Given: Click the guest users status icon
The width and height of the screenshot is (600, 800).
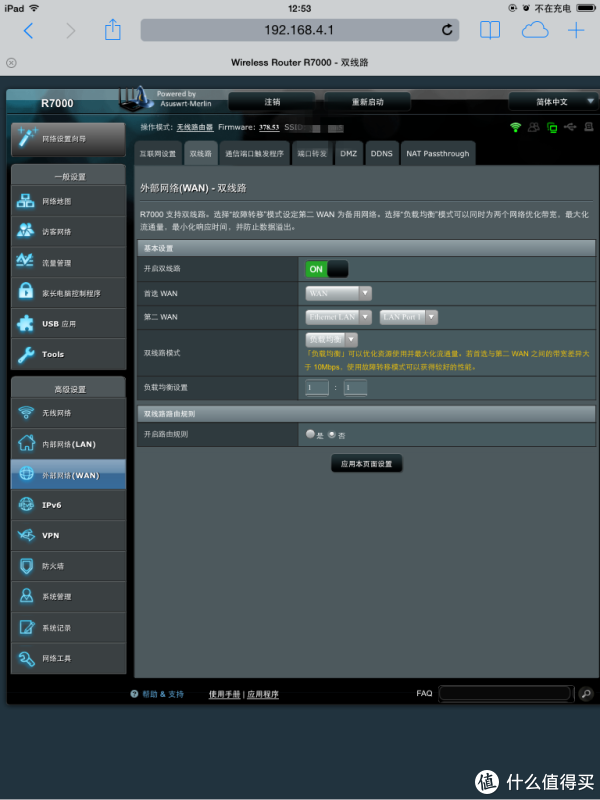Looking at the screenshot, I should (534, 127).
